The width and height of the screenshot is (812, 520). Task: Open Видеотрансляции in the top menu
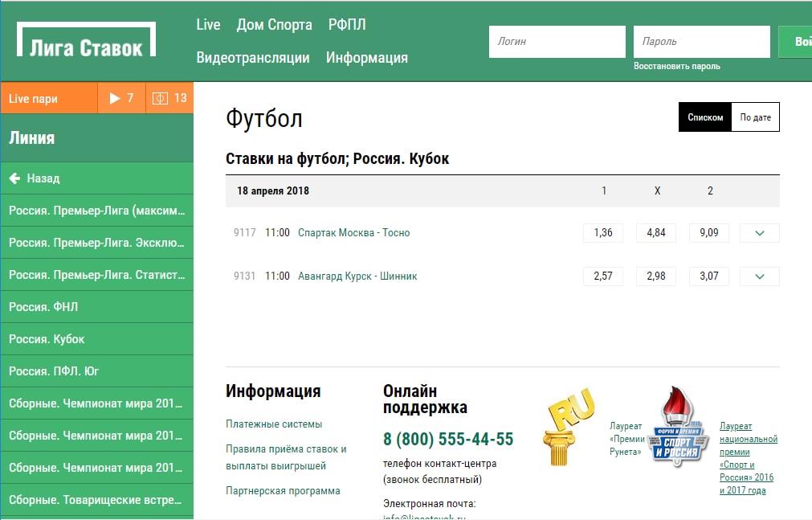click(x=253, y=58)
